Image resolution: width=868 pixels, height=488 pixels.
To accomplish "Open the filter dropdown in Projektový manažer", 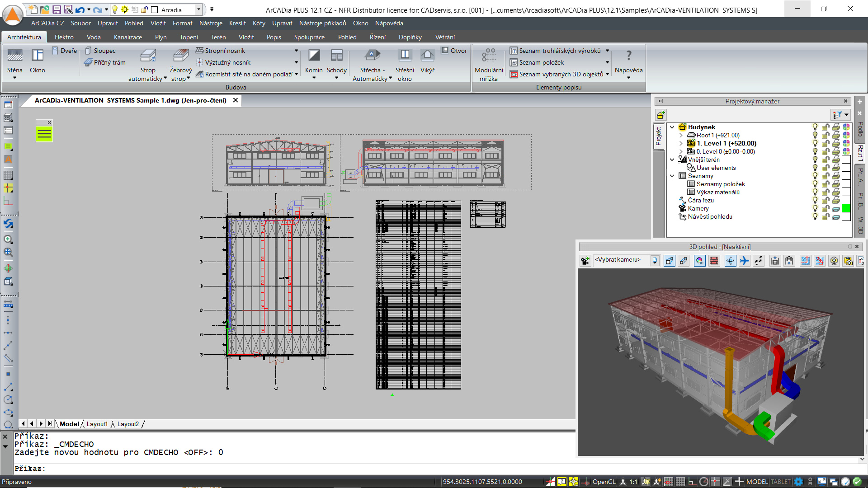I will click(841, 115).
